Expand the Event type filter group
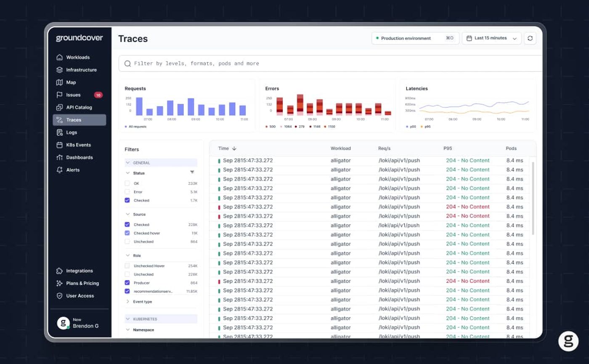This screenshot has width=589, height=364. (128, 302)
